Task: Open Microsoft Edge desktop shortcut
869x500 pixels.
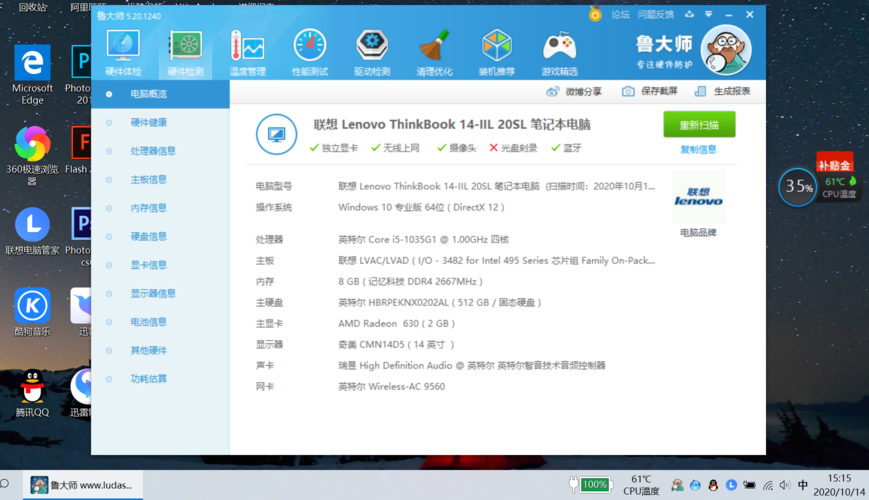Action: coord(32,75)
